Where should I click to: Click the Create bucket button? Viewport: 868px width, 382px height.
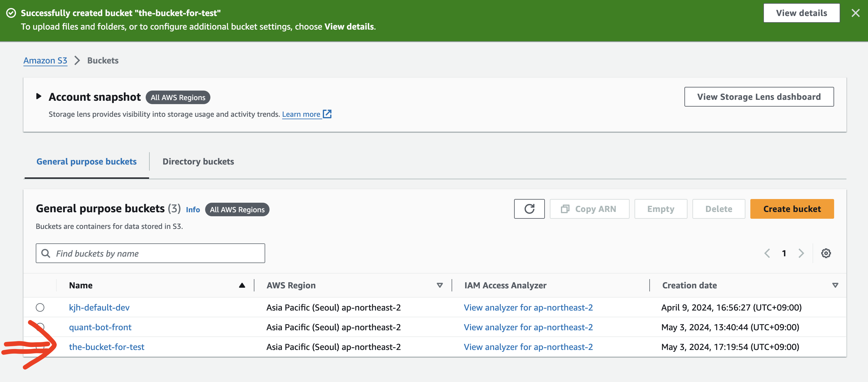[792, 209]
